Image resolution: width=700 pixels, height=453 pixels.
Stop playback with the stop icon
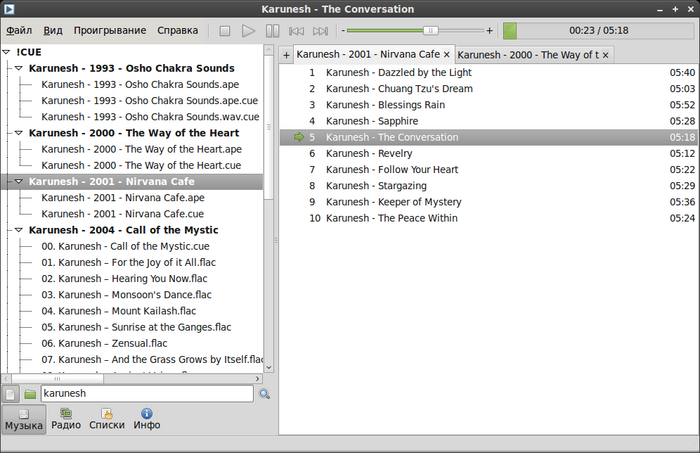click(x=225, y=31)
